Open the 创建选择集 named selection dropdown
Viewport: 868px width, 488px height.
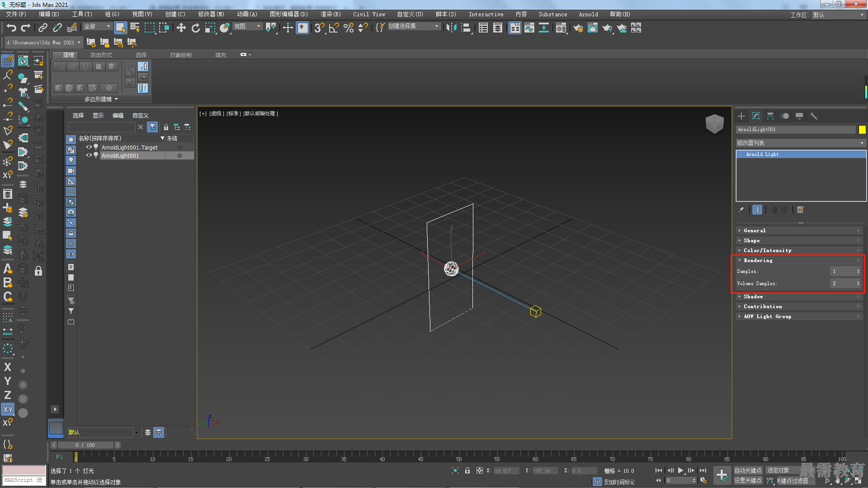point(414,26)
